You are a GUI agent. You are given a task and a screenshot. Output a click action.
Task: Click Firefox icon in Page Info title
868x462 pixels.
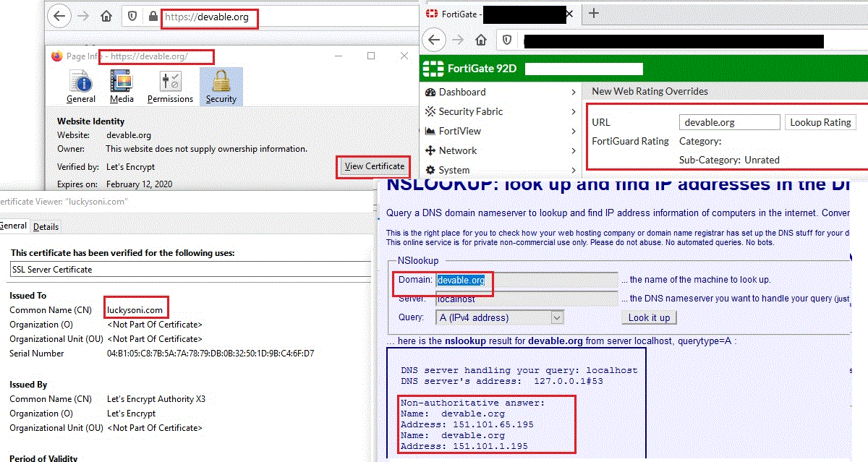click(x=57, y=56)
